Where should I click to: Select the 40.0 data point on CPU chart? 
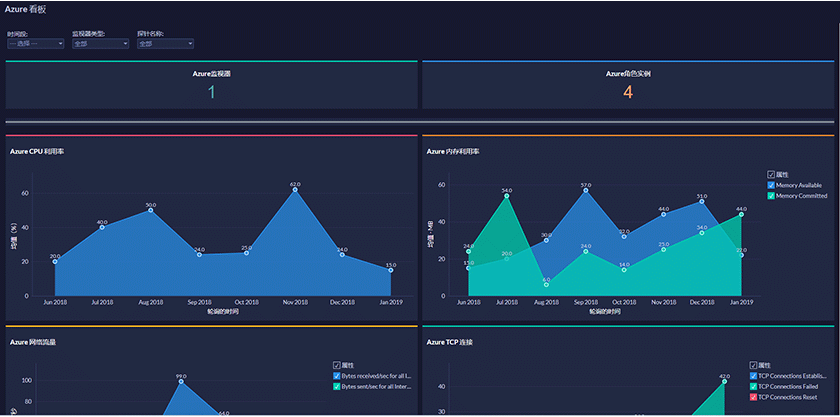click(x=102, y=227)
